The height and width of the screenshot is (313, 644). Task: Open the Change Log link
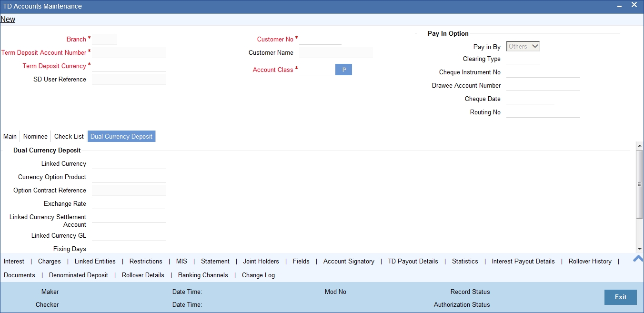click(x=258, y=275)
